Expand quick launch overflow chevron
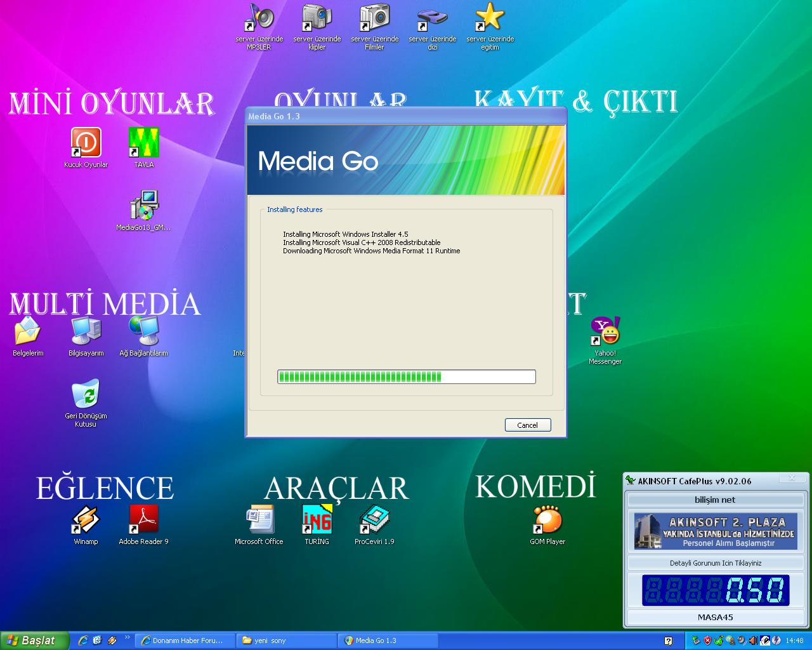The image size is (812, 650). [x=127, y=638]
